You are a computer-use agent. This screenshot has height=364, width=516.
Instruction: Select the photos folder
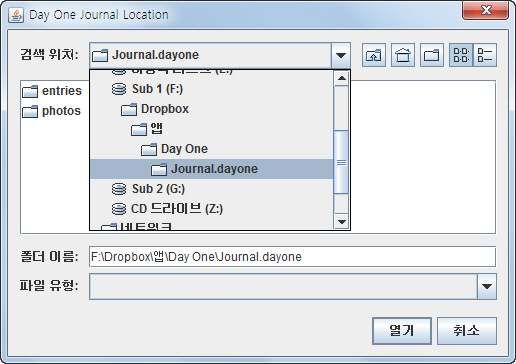click(52, 111)
